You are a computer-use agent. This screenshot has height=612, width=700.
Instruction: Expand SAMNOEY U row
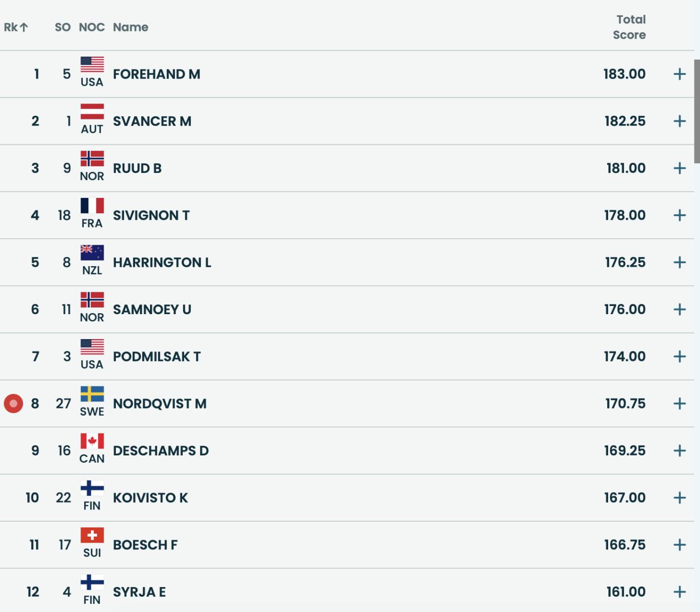(679, 310)
